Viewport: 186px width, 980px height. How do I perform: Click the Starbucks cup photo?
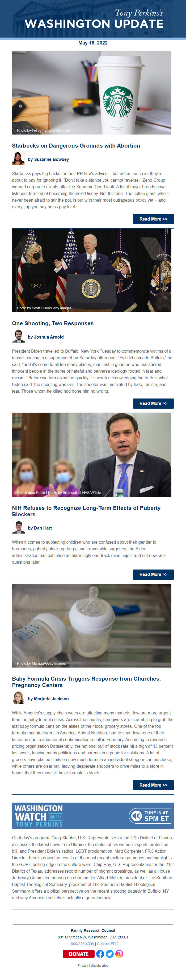coord(91,92)
